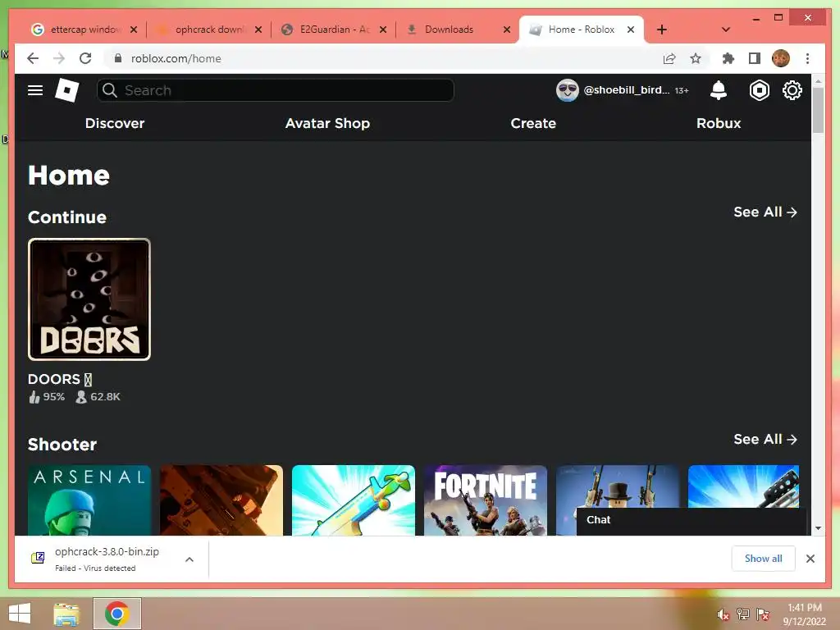This screenshot has height=630, width=840.
Task: Open a new Chrome tab
Action: 662,30
